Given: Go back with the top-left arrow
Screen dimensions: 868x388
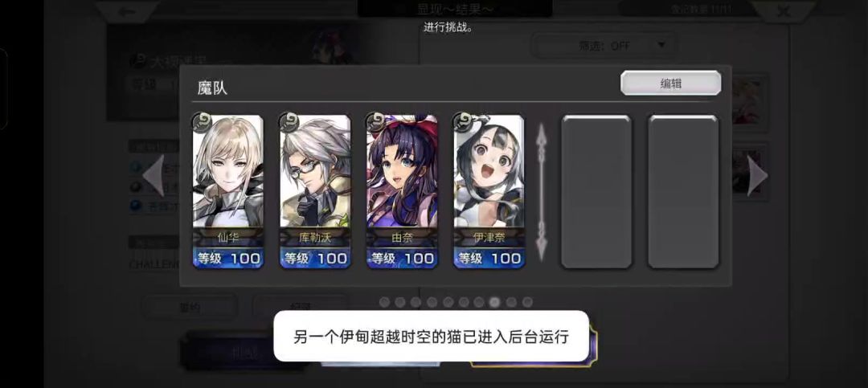Looking at the screenshot, I should coord(127,11).
